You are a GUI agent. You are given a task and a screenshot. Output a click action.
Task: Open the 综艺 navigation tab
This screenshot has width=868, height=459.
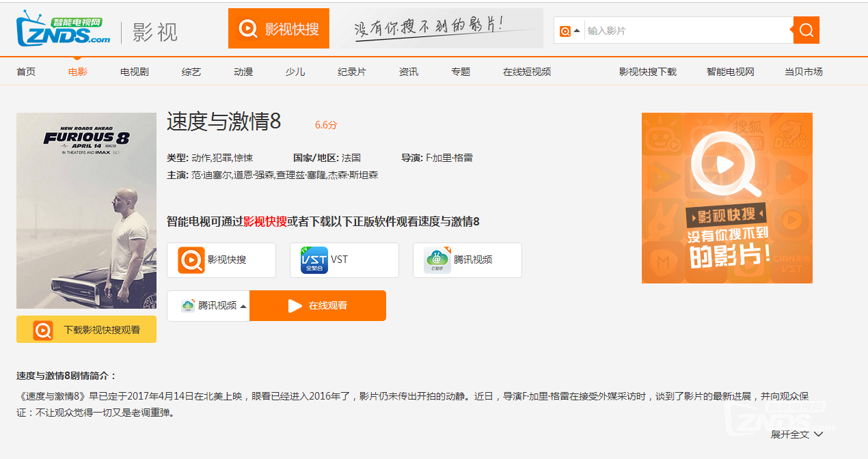click(x=191, y=72)
